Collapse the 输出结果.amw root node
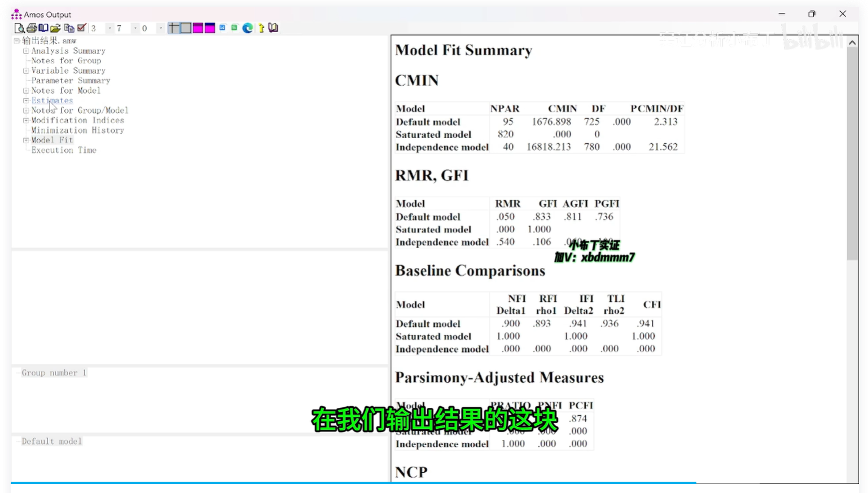The height and width of the screenshot is (493, 868). point(17,41)
